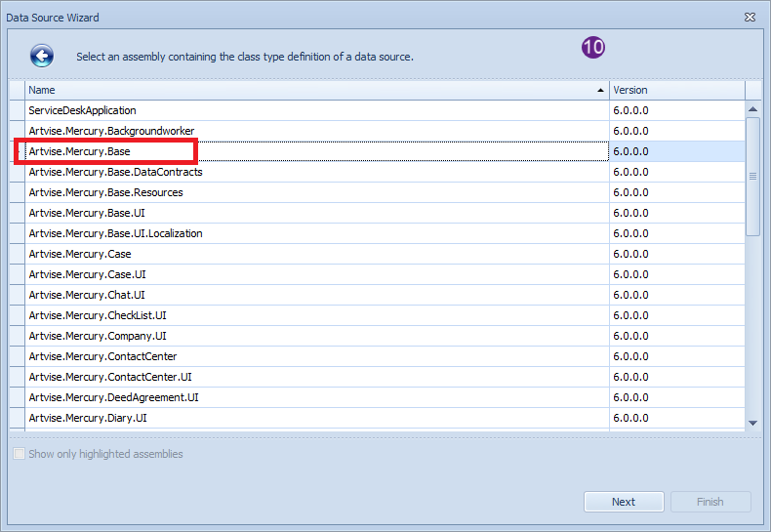
Task: Click the version cell for Artvise.Mercury.Diary.UI
Action: click(677, 418)
